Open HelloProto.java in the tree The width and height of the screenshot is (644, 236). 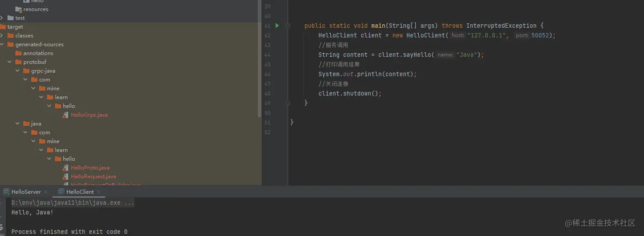[x=90, y=168]
